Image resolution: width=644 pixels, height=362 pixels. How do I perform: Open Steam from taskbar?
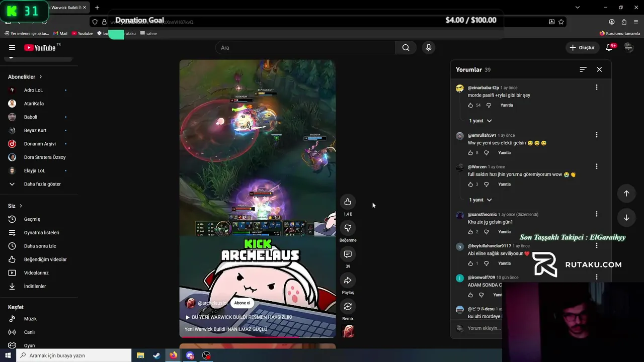coord(156,355)
